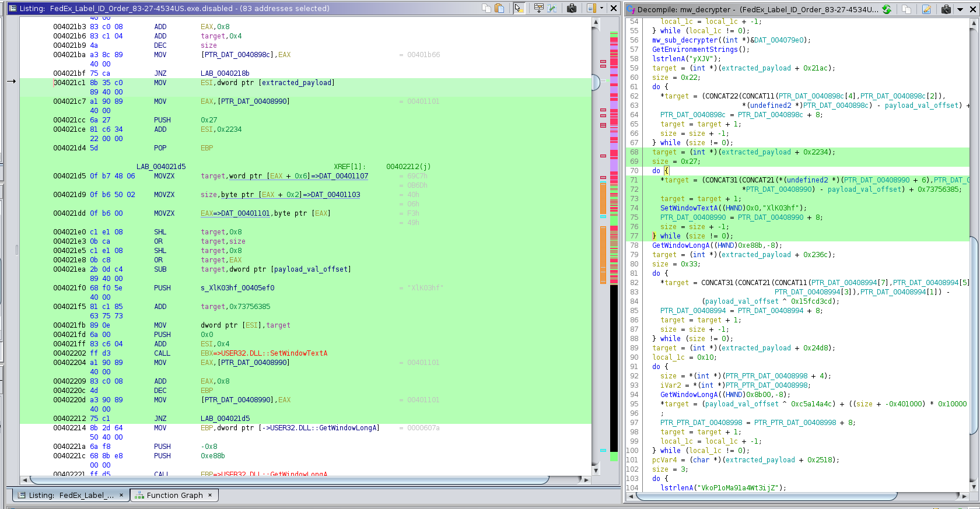Close the Function Graph tab
The image size is (980, 509).
(x=211, y=495)
